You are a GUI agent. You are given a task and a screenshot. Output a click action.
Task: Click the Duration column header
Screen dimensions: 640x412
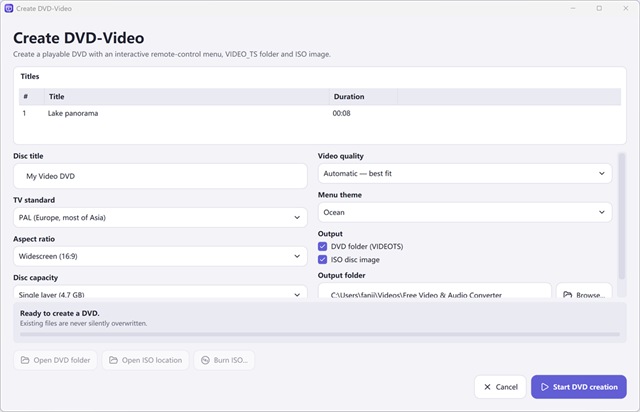(x=363, y=96)
